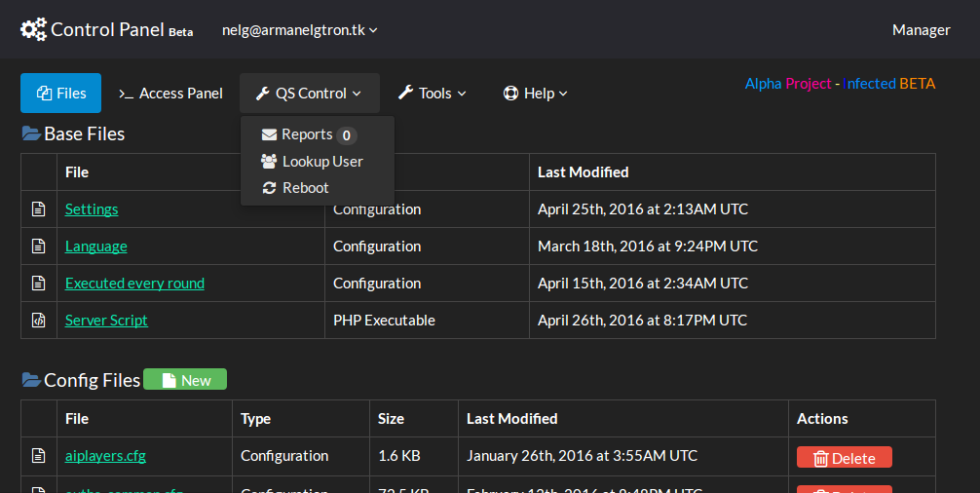Viewport: 980px width, 493px height.
Task: Open the Server Script file link
Action: [x=106, y=321]
